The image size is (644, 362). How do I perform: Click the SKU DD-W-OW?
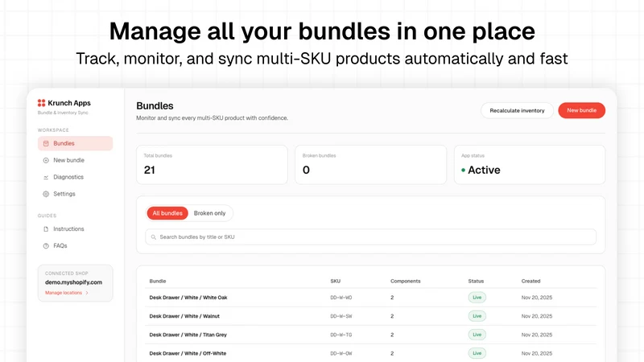click(341, 353)
